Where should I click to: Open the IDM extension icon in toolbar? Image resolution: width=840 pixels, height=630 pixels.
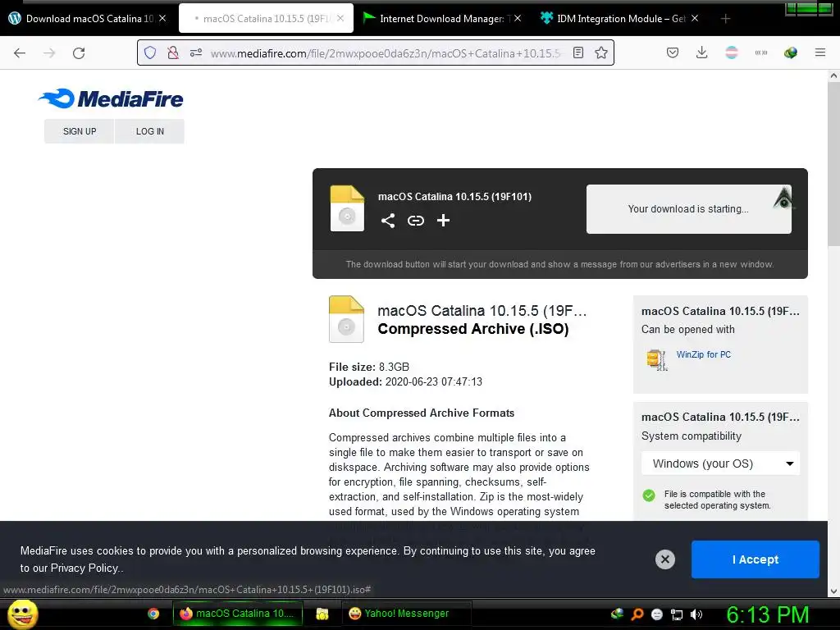click(x=791, y=52)
